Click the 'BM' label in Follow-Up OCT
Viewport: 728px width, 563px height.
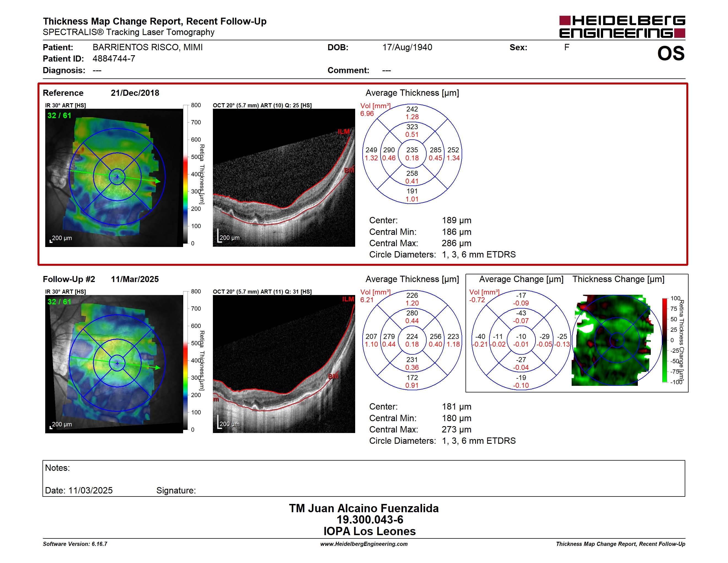point(333,376)
